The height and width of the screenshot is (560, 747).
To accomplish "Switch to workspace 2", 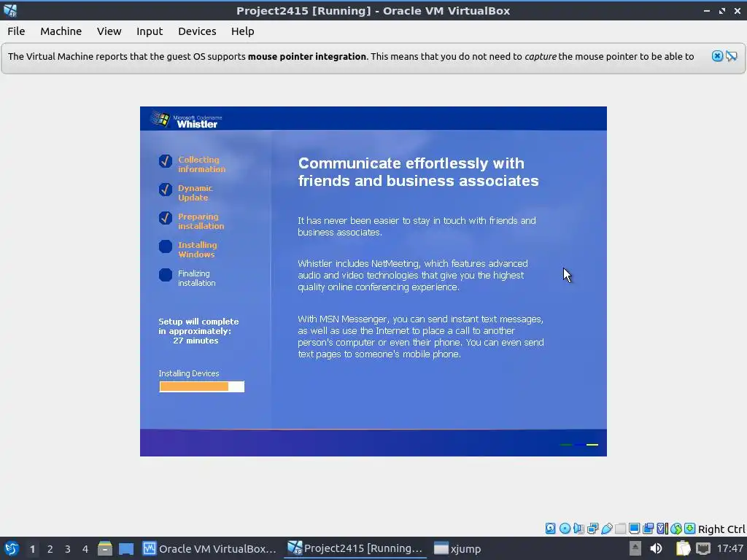I will [50, 549].
